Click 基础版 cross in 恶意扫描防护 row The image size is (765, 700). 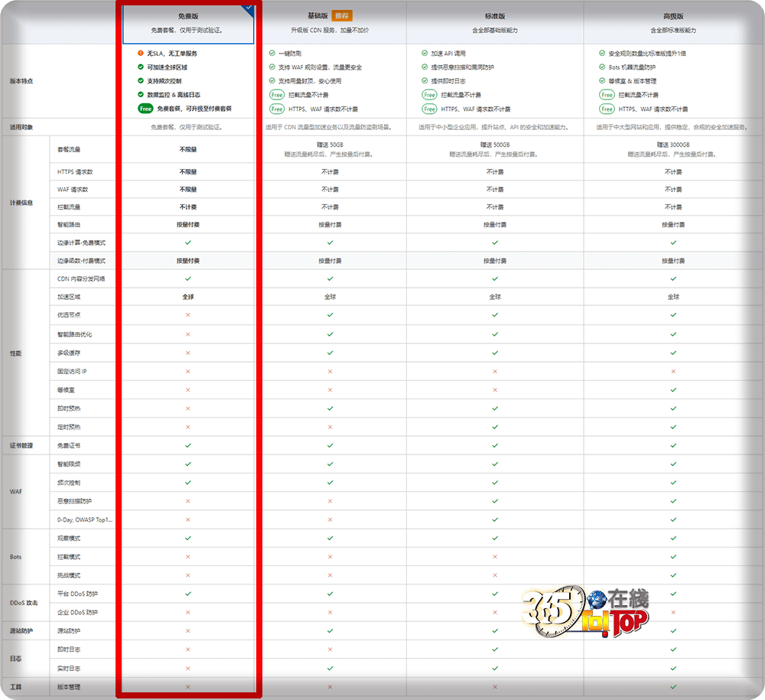(330, 501)
